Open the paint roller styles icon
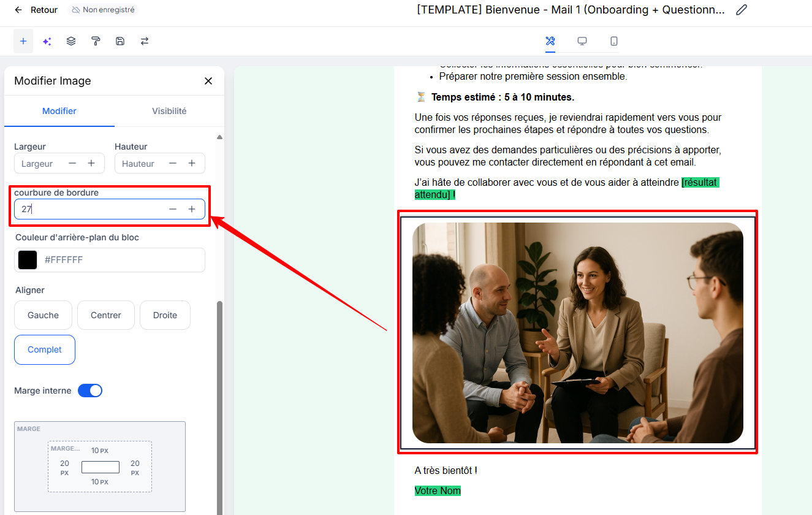This screenshot has height=515, width=812. [96, 41]
